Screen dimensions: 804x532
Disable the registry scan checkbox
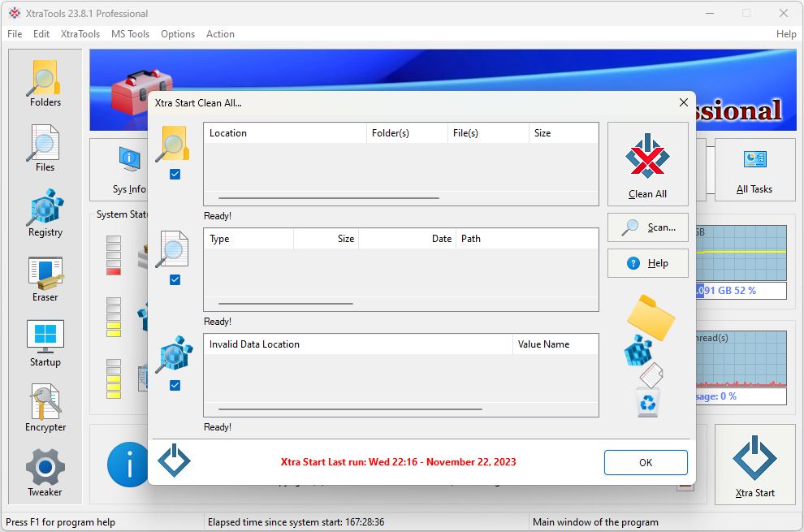[175, 386]
